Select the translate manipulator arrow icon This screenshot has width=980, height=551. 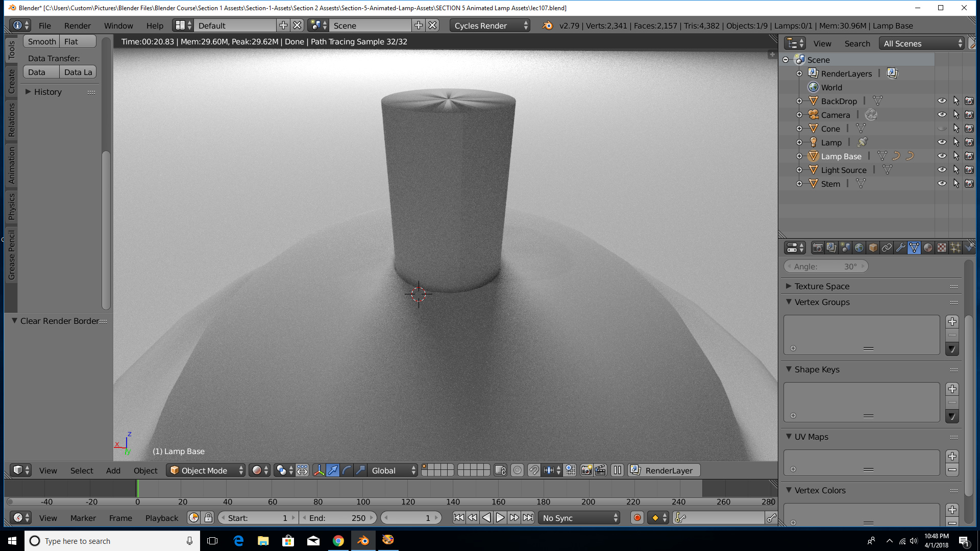[333, 470]
